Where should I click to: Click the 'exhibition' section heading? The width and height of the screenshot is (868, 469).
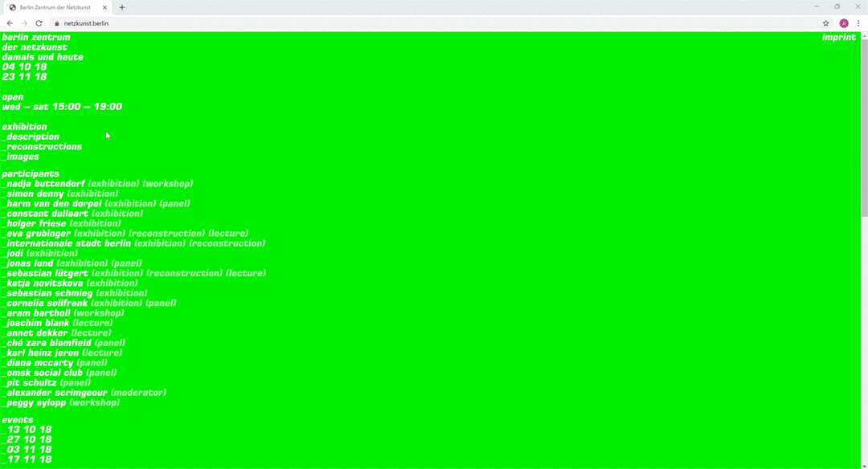[24, 127]
